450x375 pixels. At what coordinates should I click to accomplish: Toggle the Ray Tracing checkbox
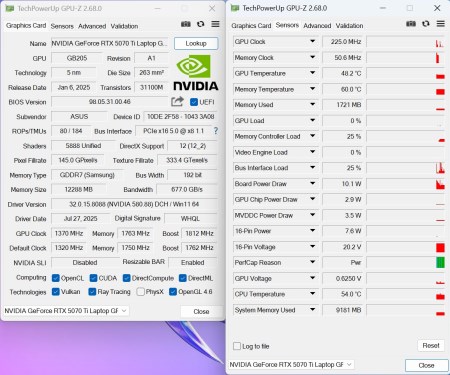pyautogui.click(x=92, y=292)
